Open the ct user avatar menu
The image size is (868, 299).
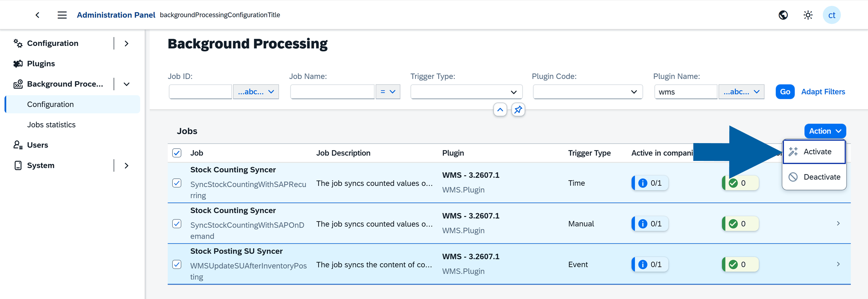coord(832,15)
